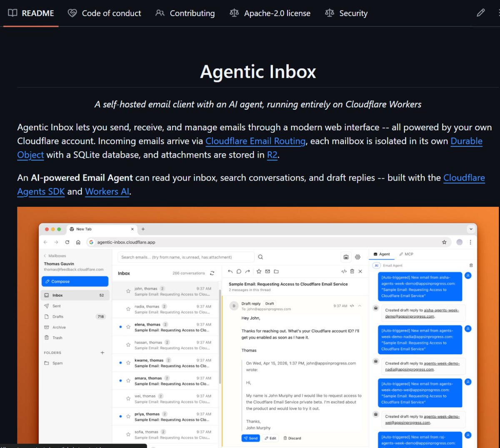
Task: Bookmark the page with star icon
Action: 444,242
